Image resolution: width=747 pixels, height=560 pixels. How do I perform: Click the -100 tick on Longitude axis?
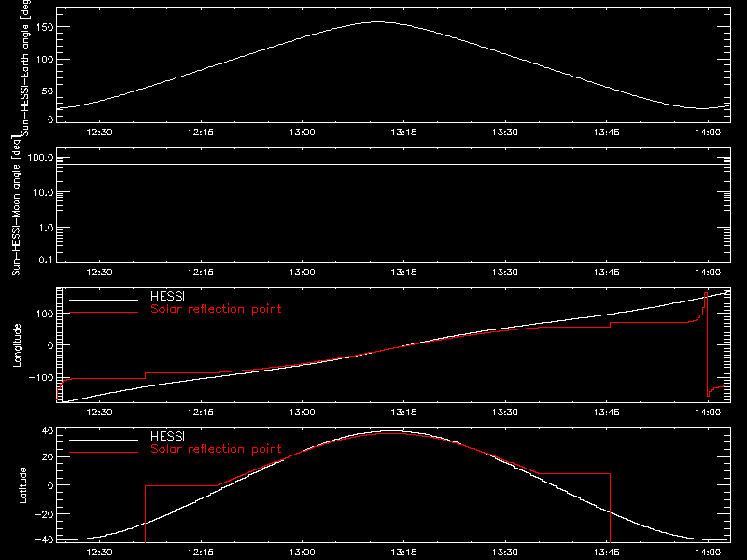[41, 378]
